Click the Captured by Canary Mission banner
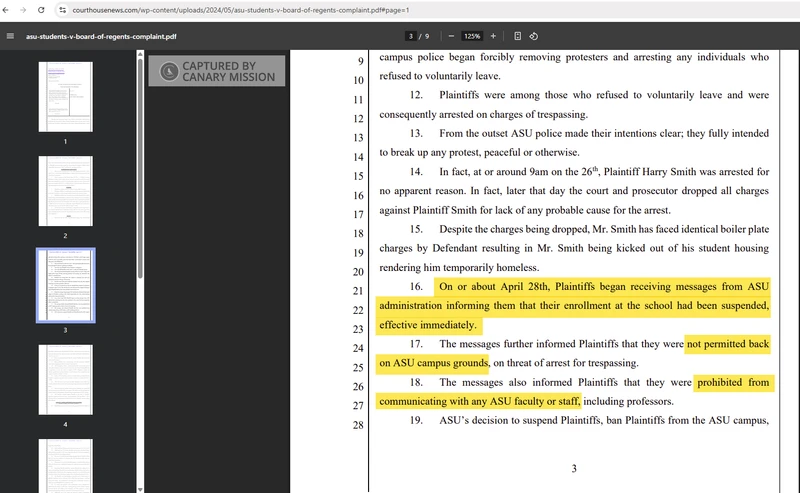 tap(217, 71)
